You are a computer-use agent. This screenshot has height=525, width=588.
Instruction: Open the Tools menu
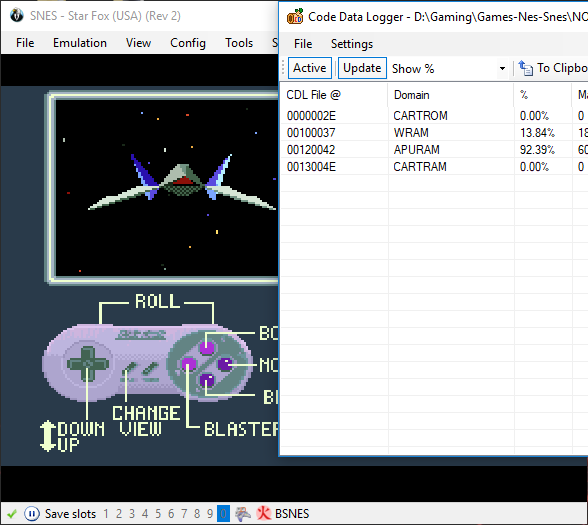point(239,43)
